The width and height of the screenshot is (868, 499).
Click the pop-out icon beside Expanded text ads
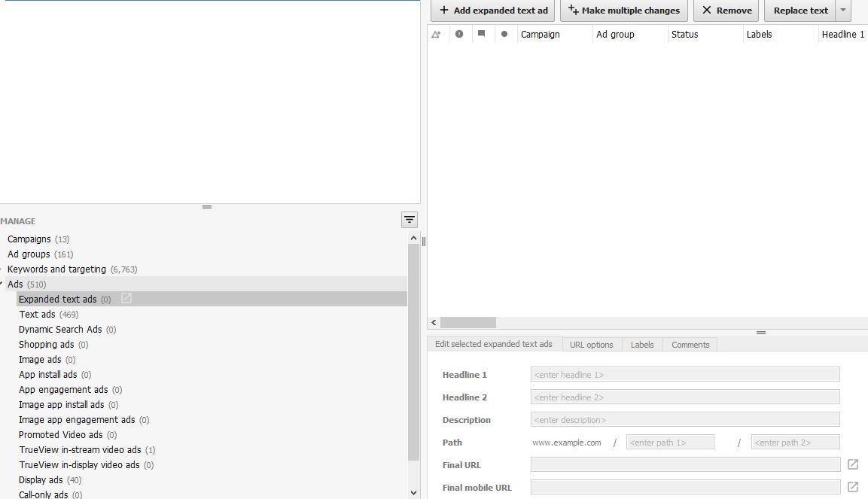pyautogui.click(x=126, y=298)
